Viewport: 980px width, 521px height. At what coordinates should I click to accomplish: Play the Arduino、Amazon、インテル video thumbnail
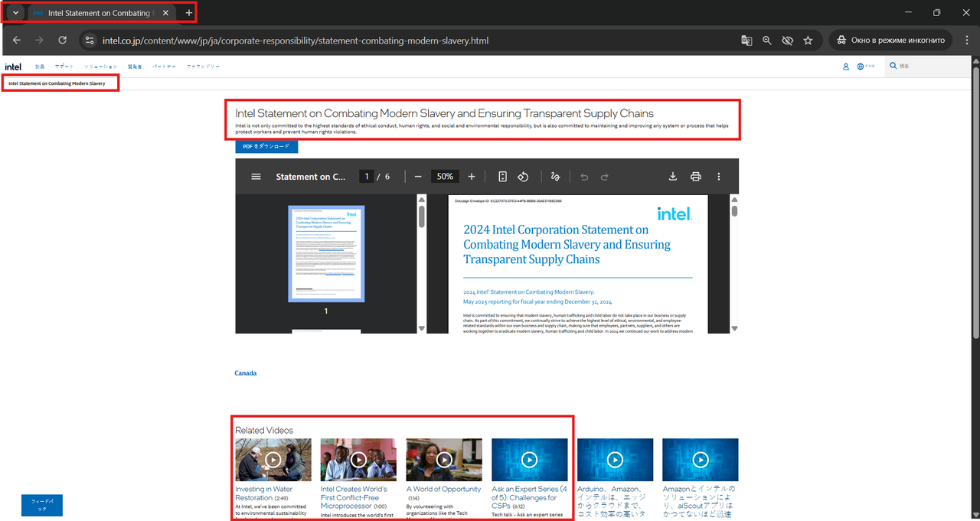pyautogui.click(x=615, y=460)
